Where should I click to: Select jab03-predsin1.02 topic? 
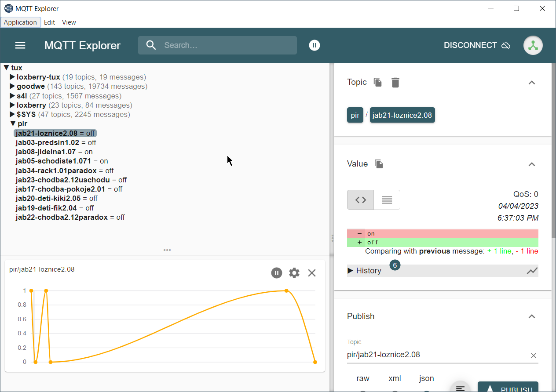[x=55, y=142]
